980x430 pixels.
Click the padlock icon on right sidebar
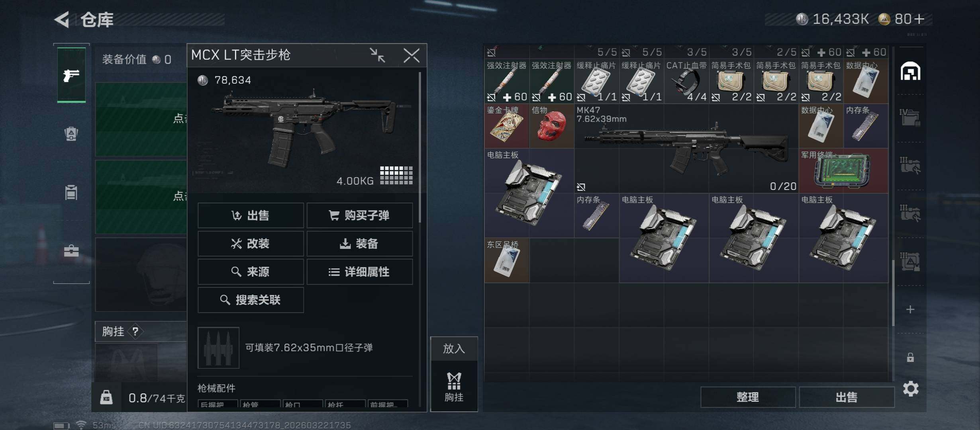[910, 357]
